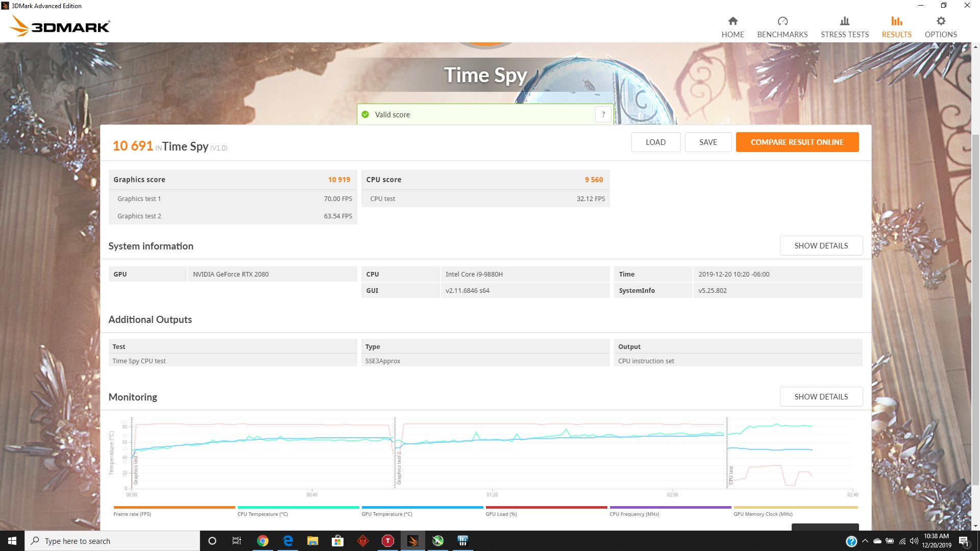The height and width of the screenshot is (551, 980).
Task: Toggle the CPU Temperature legend
Action: click(x=298, y=511)
